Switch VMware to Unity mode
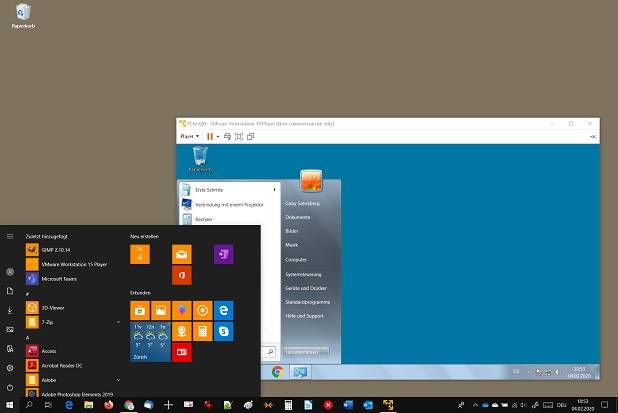Viewport: 618px width, 413px height. 250,136
